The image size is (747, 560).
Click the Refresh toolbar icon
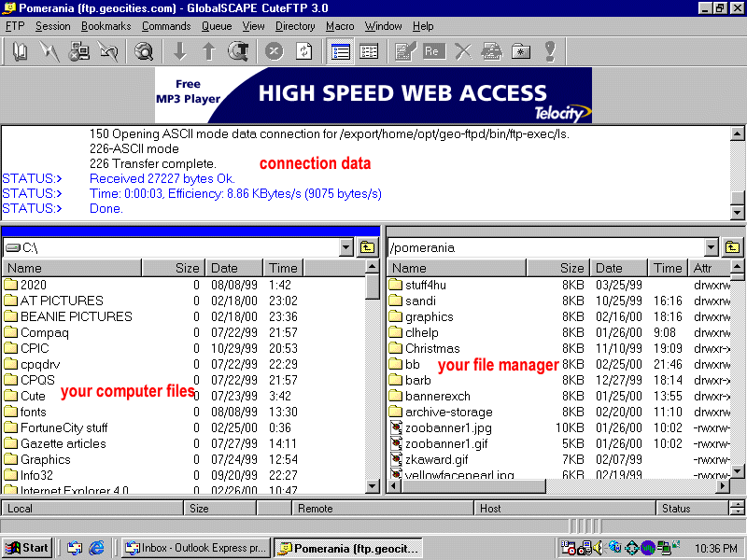[x=303, y=52]
